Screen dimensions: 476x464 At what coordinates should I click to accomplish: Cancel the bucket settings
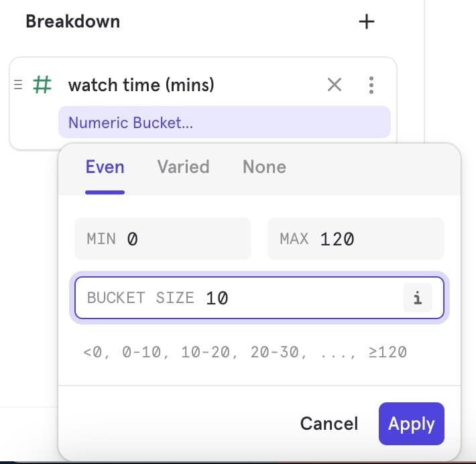tap(329, 424)
